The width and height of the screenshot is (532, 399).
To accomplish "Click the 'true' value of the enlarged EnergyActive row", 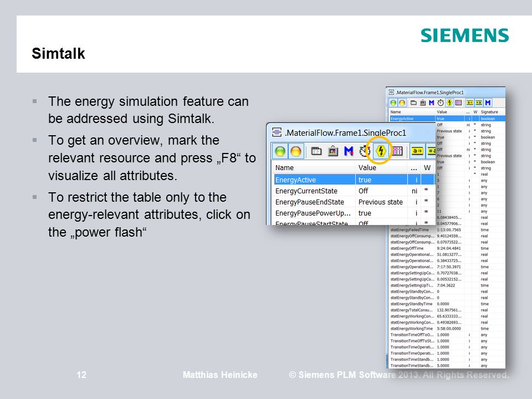I will 365,180.
